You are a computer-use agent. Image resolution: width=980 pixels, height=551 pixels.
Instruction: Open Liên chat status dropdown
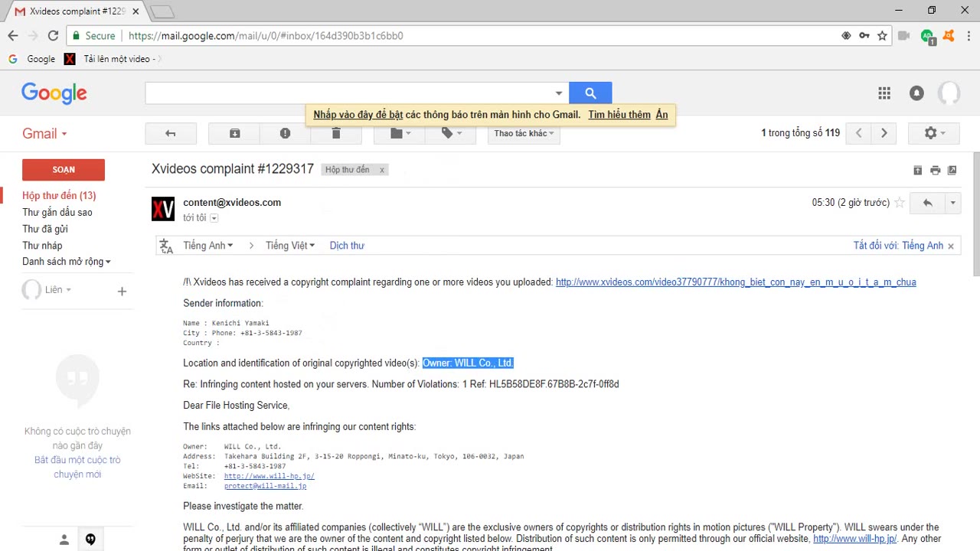(58, 290)
